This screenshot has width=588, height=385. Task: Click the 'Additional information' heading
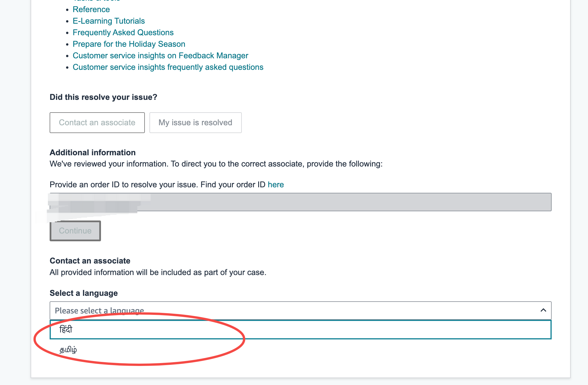(x=93, y=153)
